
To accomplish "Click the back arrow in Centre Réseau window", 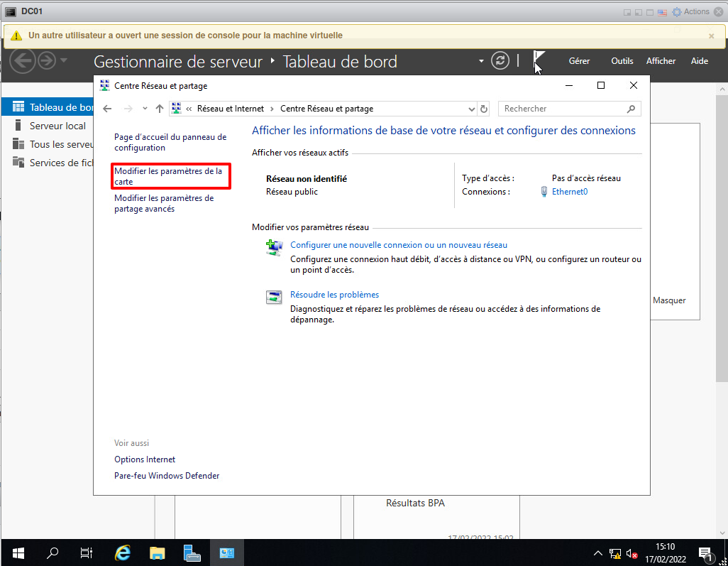I will click(107, 109).
